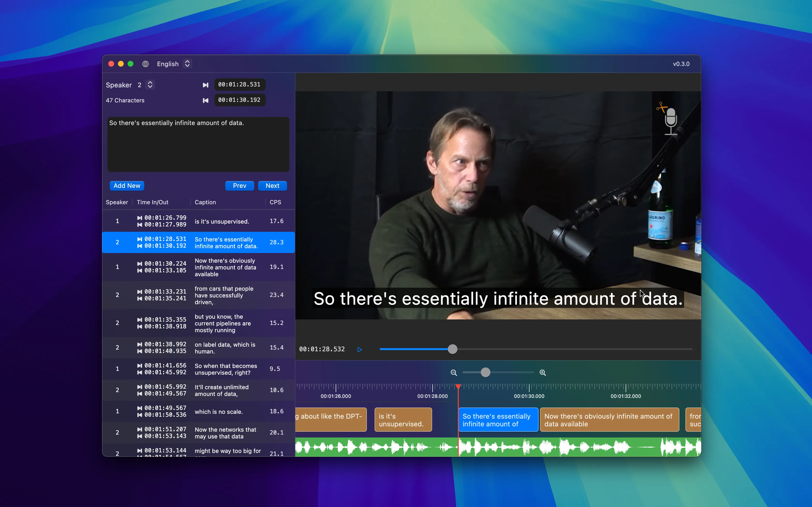Zoom in the timeline with magnifier icon
812x507 pixels.
543,372
